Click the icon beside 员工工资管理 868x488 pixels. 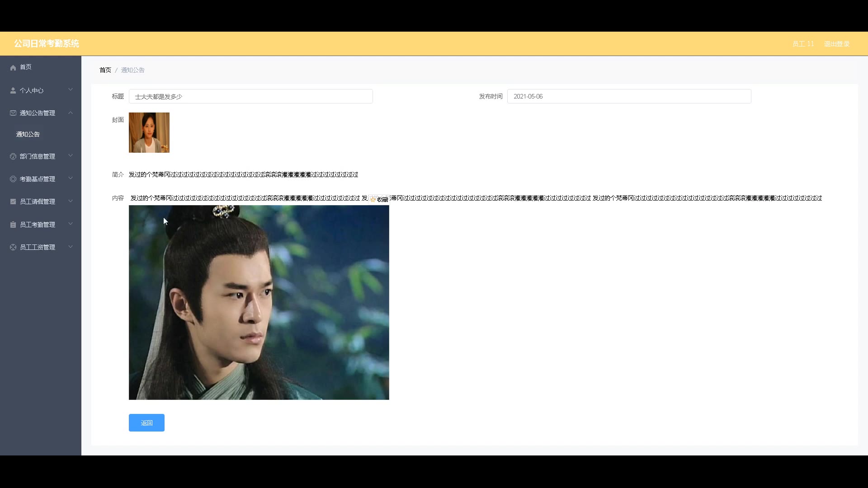13,247
